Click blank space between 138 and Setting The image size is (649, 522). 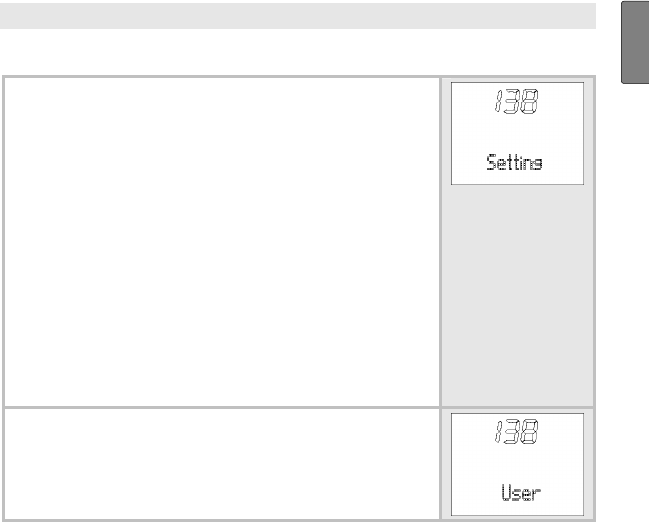click(517, 133)
